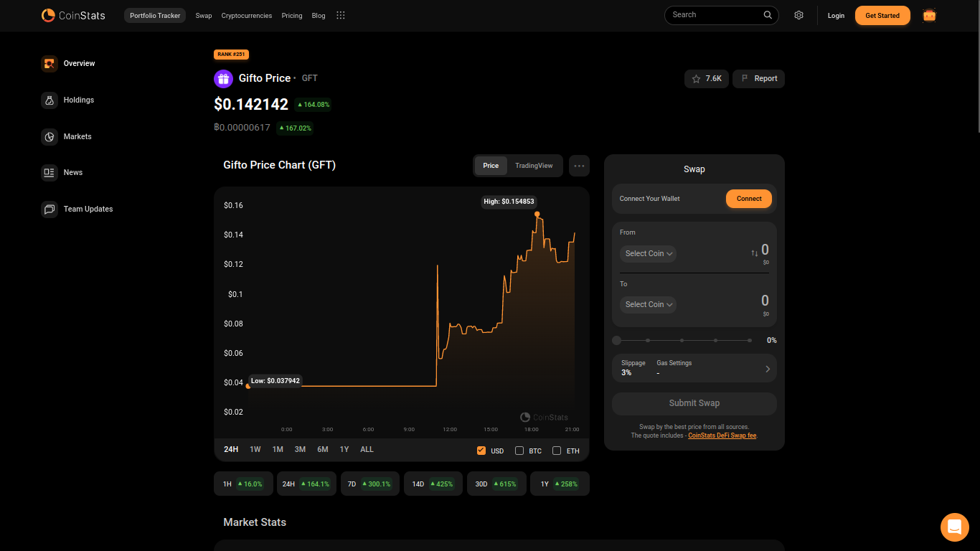Click the RANK #251 badge
Image resolution: width=980 pixels, height=551 pixels.
click(231, 55)
